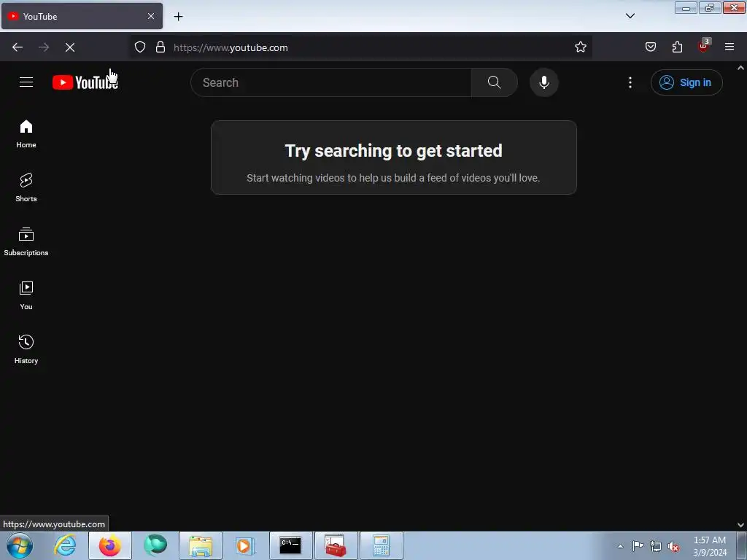Open the network tray icon
The height and width of the screenshot is (560, 747).
pyautogui.click(x=656, y=546)
